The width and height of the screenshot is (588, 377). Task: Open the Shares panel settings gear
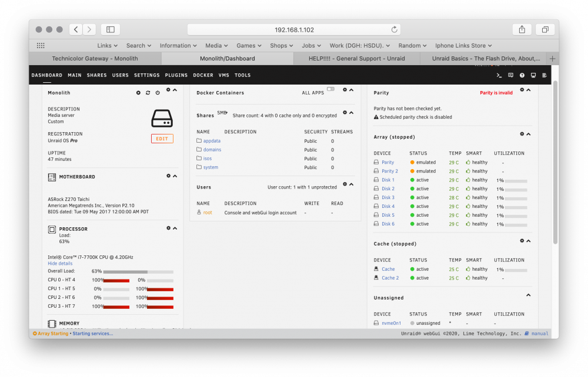click(x=345, y=112)
